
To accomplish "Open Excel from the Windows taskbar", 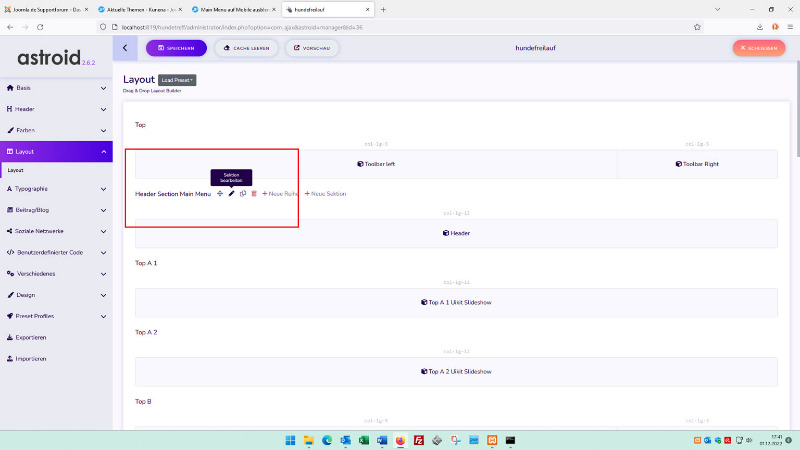I will point(364,440).
